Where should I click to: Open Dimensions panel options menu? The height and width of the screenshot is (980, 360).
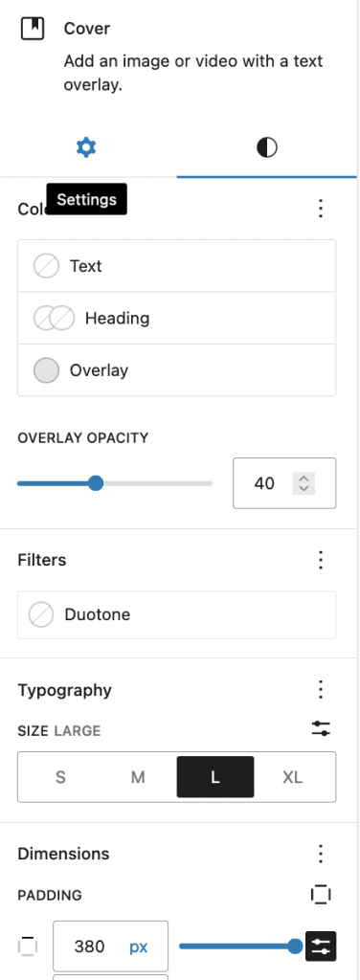(321, 854)
